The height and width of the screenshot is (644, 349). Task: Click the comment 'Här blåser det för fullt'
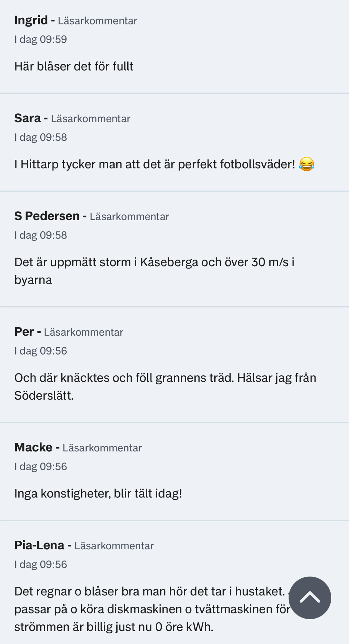coord(74,66)
